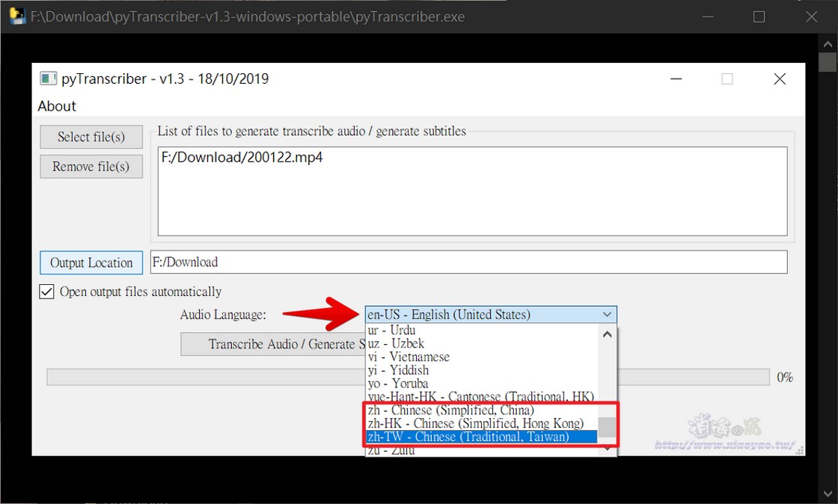The height and width of the screenshot is (504, 838).
Task: Choose zh - Chinese (Simplified, China)
Action: 482,410
